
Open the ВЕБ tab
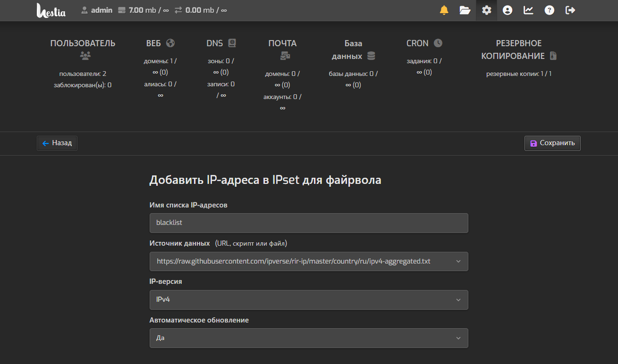pos(153,43)
